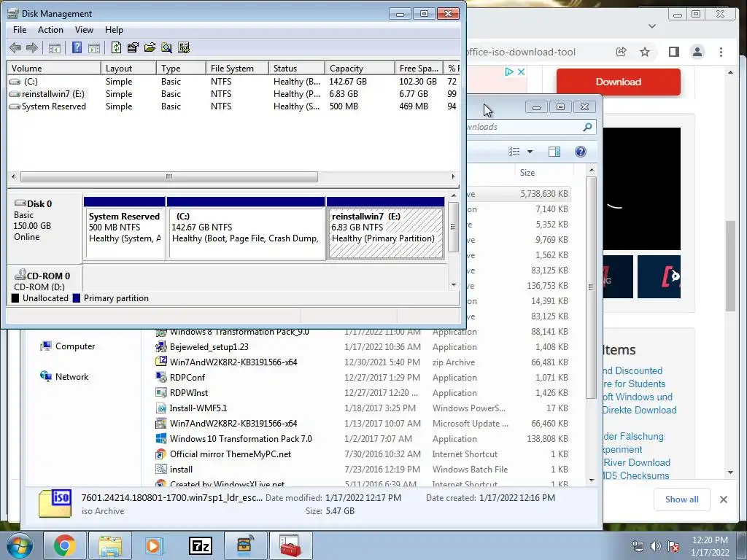Open the Windows Start button

[20, 545]
